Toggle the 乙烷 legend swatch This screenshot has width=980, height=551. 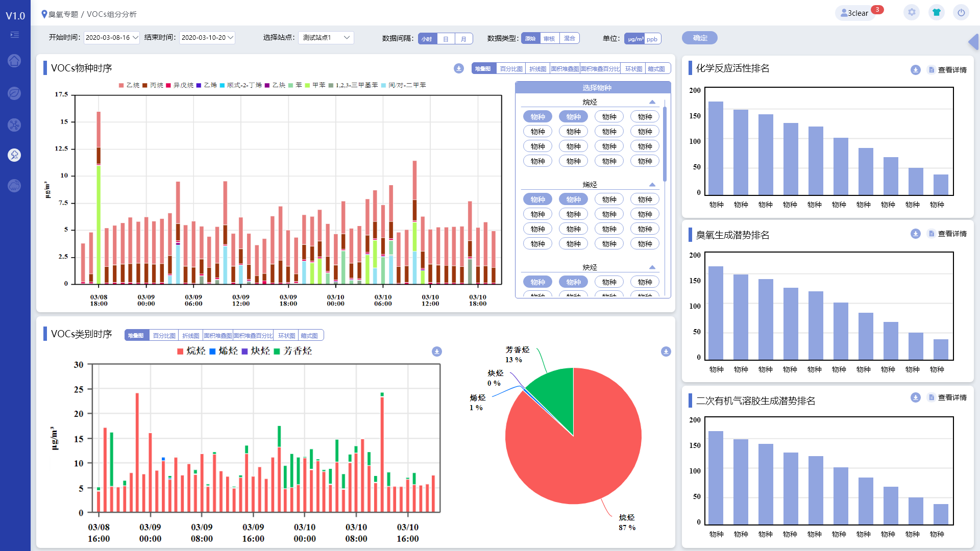click(x=121, y=85)
